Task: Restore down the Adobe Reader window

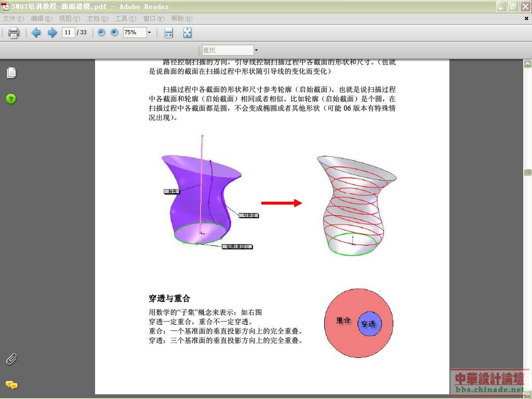Action: tap(513, 6)
